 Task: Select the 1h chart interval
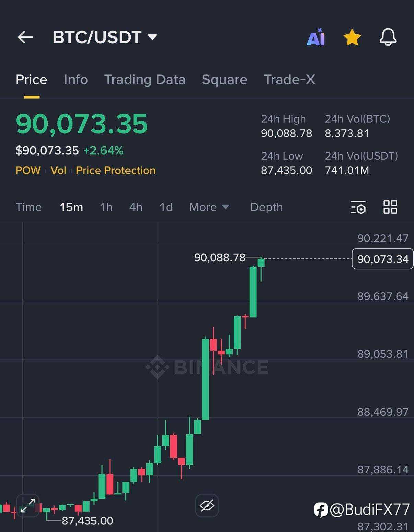[x=106, y=207]
